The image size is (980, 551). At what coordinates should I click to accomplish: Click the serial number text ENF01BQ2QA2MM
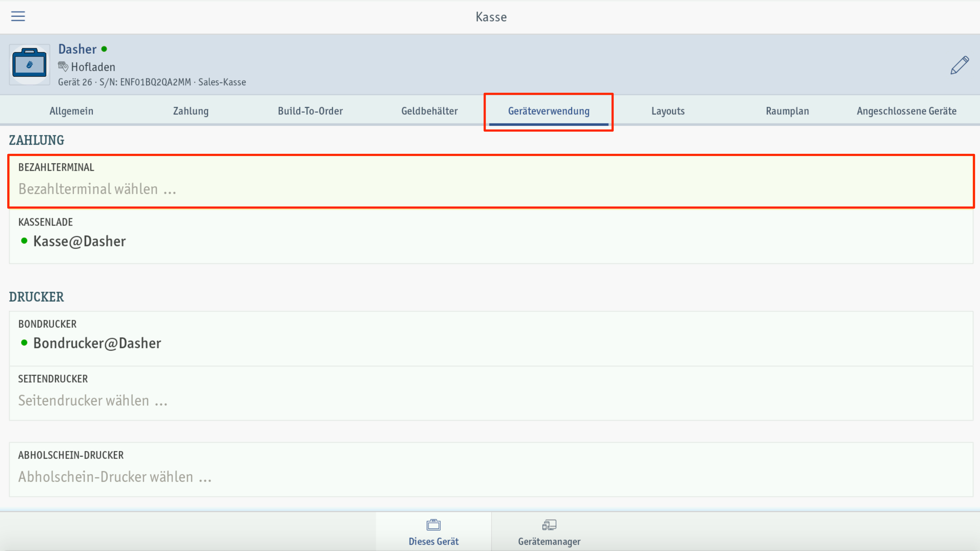(156, 82)
